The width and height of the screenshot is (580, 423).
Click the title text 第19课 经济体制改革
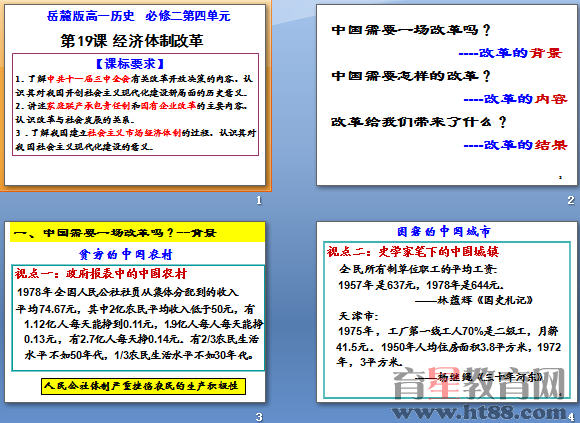(x=132, y=41)
